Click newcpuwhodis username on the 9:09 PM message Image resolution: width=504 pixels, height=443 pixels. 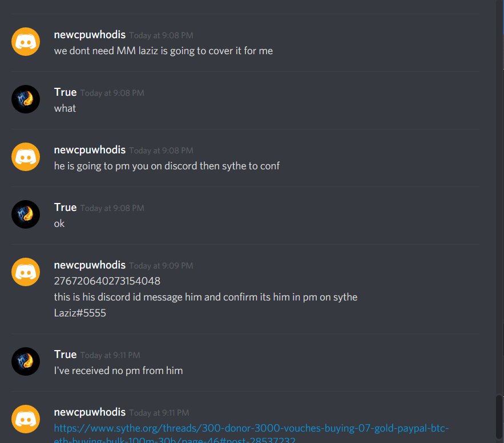point(90,265)
